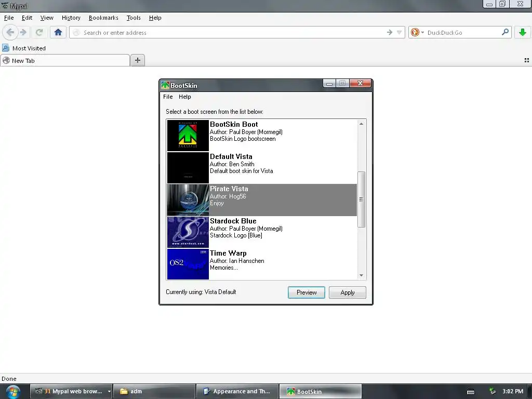Go back using browser back arrow
532x399 pixels.
tap(10, 33)
